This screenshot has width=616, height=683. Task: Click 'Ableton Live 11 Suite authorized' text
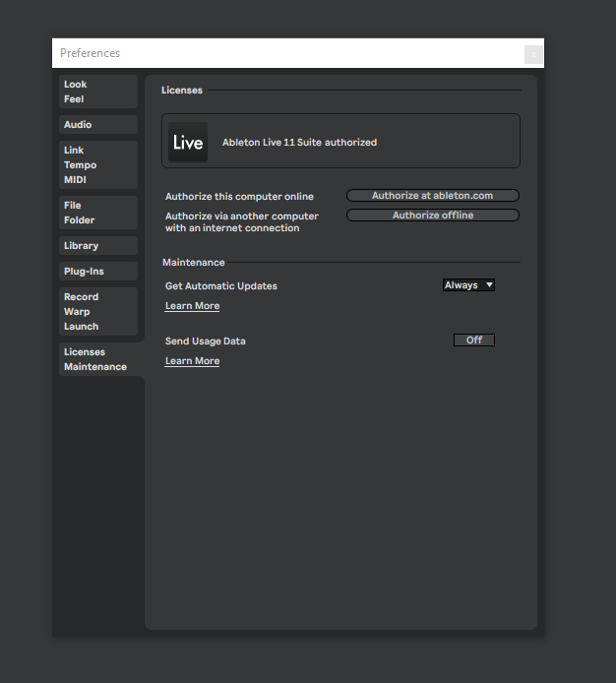300,143
